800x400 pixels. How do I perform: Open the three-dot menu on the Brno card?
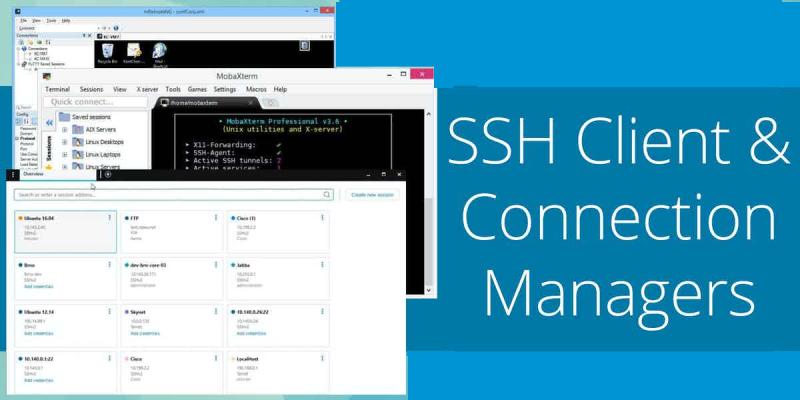click(110, 265)
